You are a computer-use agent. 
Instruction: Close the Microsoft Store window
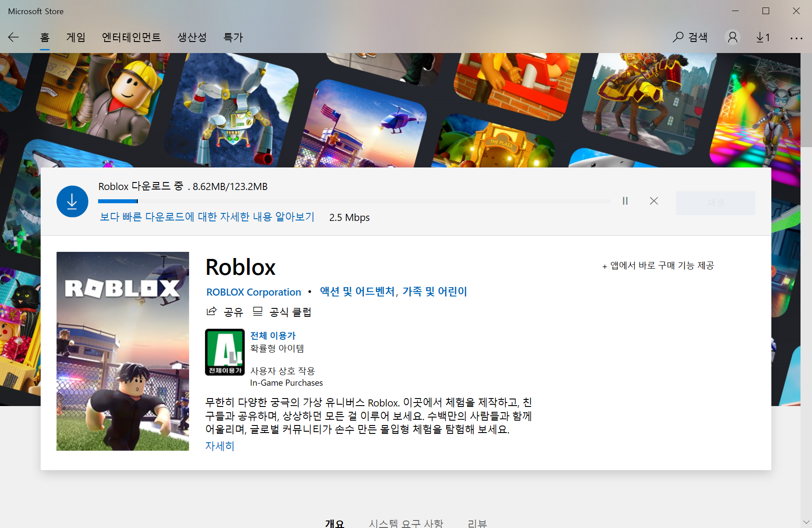(x=796, y=11)
